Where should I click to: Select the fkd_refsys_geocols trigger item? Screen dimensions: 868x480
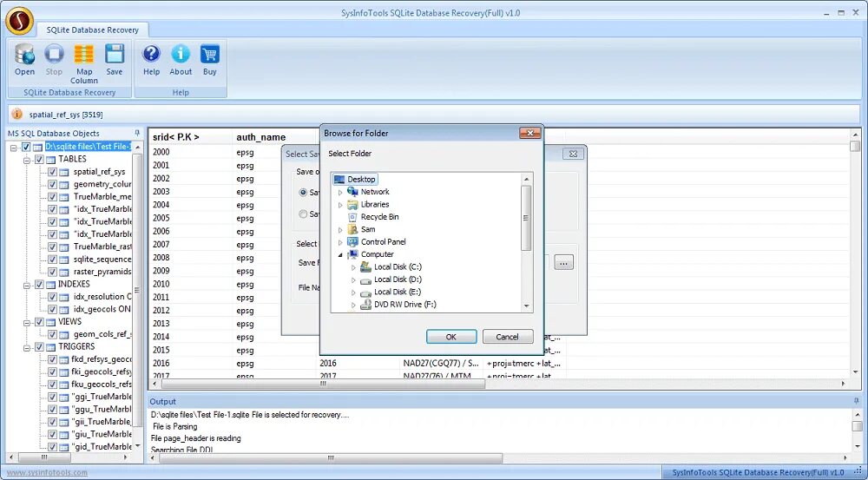pos(102,359)
